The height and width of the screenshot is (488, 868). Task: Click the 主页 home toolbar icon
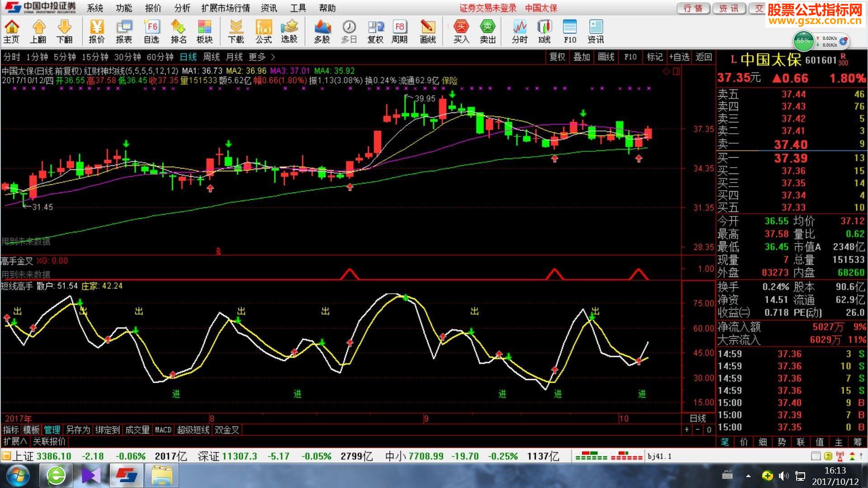tap(12, 32)
